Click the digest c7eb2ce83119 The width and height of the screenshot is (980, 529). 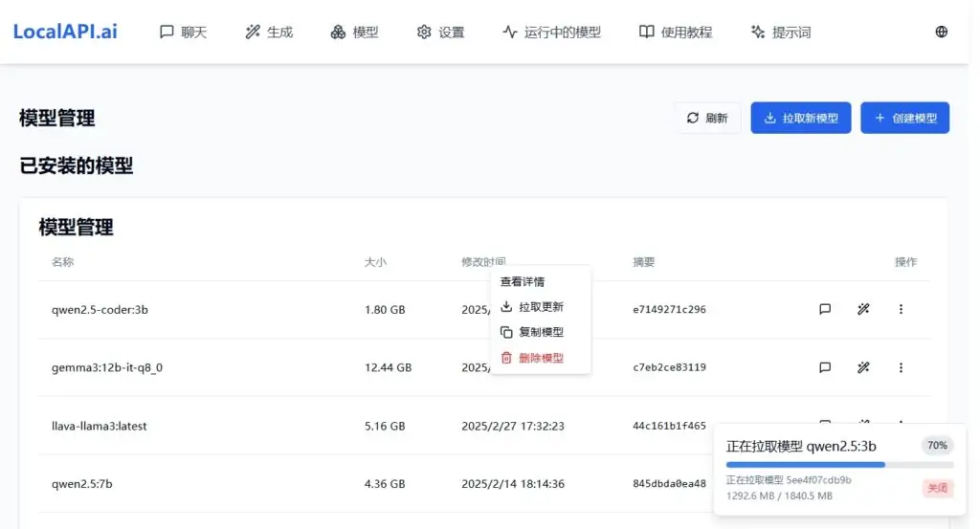pos(669,367)
